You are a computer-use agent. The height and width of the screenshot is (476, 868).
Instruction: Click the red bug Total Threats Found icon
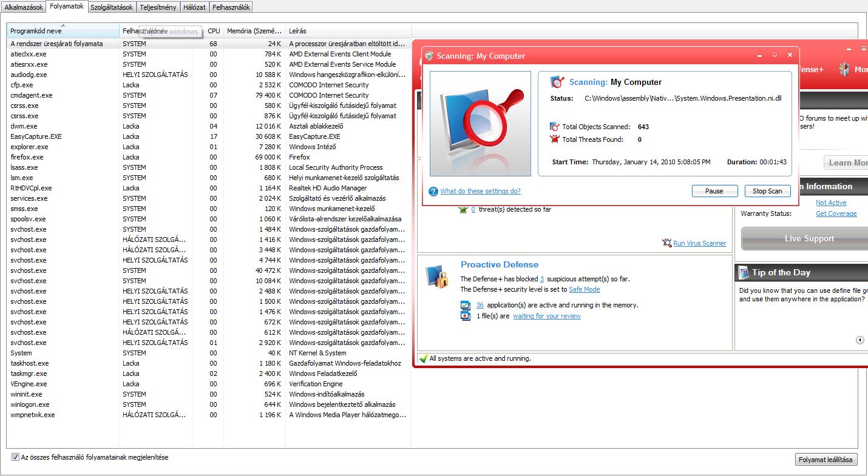(554, 139)
